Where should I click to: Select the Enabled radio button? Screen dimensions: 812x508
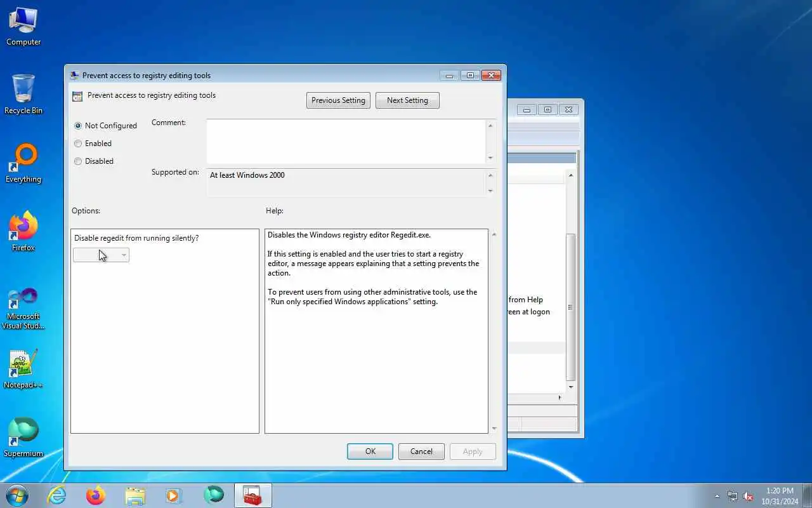point(78,144)
